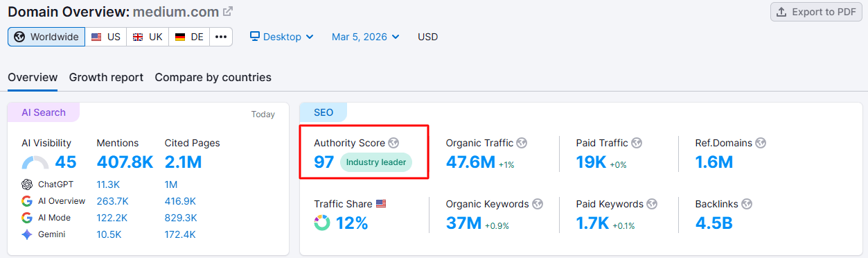
Task: Open the Mar 5, 2026 date picker
Action: tap(366, 37)
